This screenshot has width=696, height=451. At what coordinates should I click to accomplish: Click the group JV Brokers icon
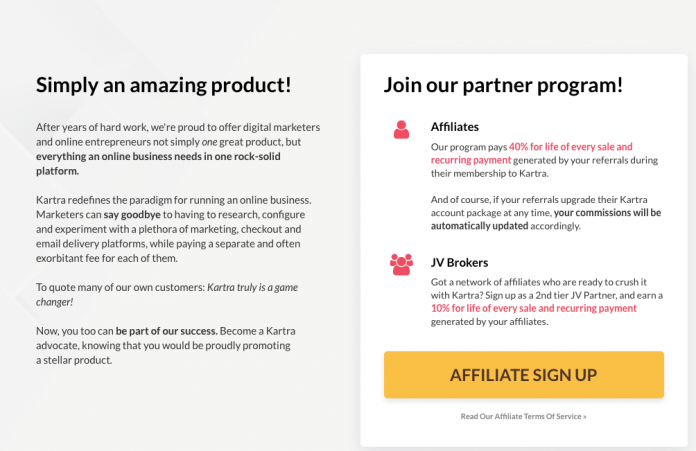pyautogui.click(x=401, y=265)
